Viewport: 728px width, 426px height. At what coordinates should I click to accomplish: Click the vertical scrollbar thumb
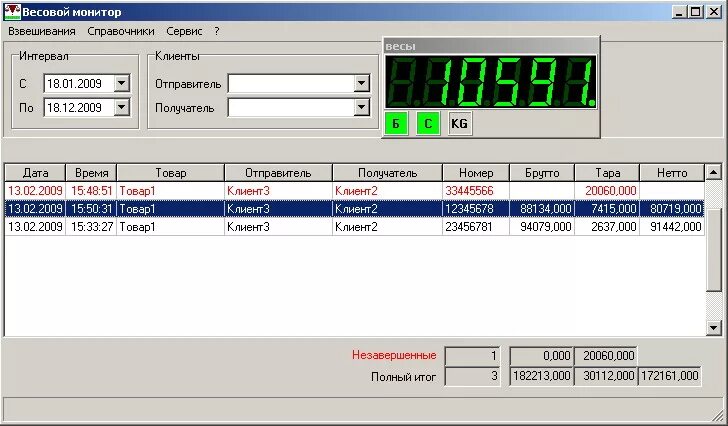tap(713, 250)
